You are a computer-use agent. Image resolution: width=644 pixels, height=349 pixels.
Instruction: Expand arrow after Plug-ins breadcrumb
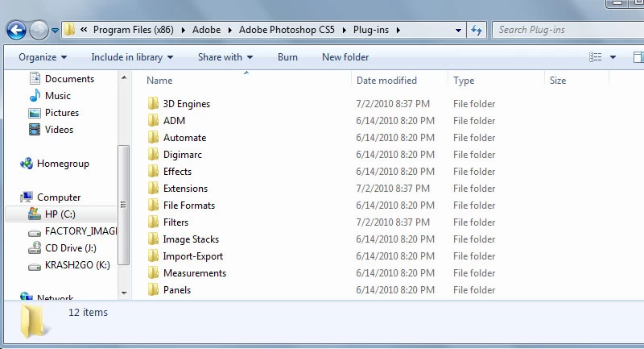click(x=398, y=30)
